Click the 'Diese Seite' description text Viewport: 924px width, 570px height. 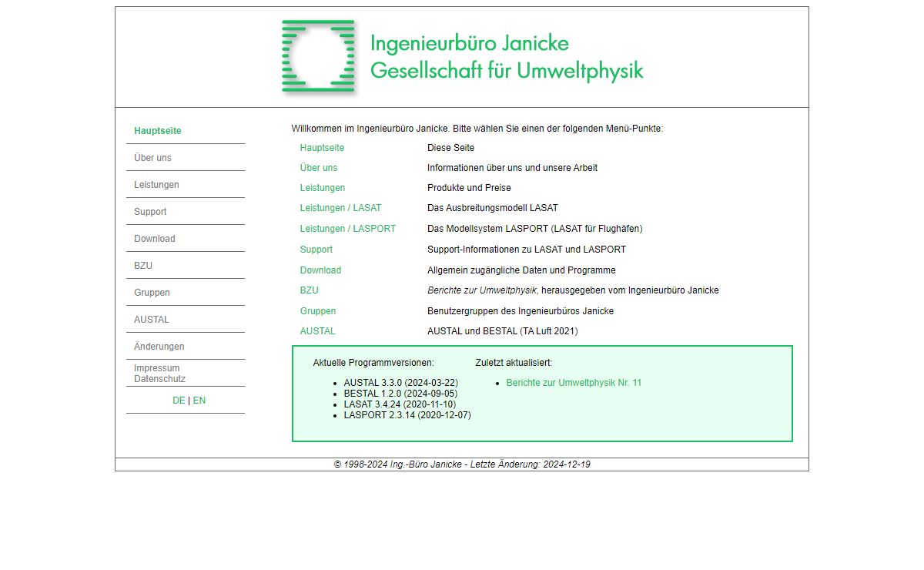coord(451,148)
